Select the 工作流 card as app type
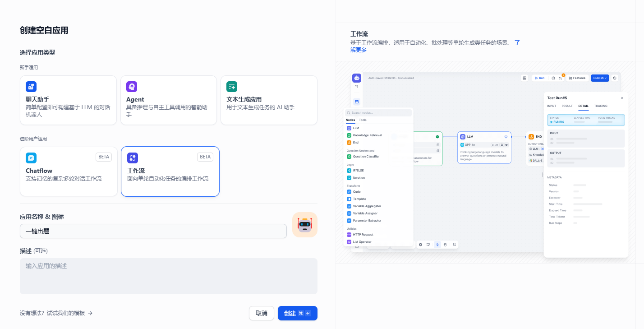 [170, 171]
